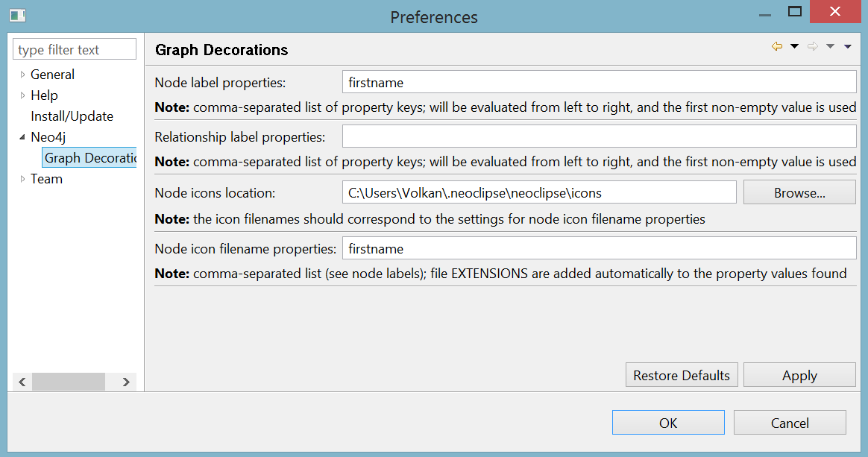Open the forward history dropdown arrow
This screenshot has width=868, height=457.
[829, 46]
